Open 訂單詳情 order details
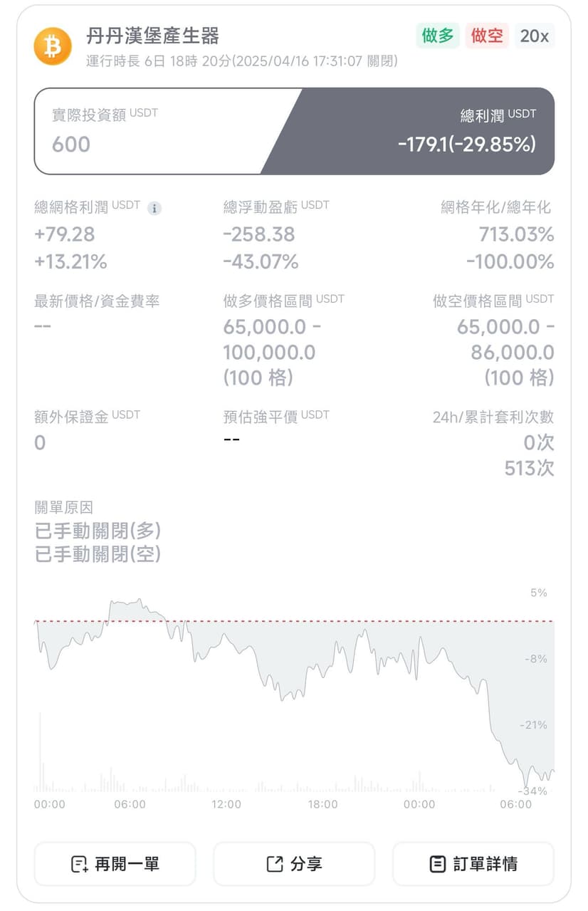The image size is (588, 911). (473, 864)
